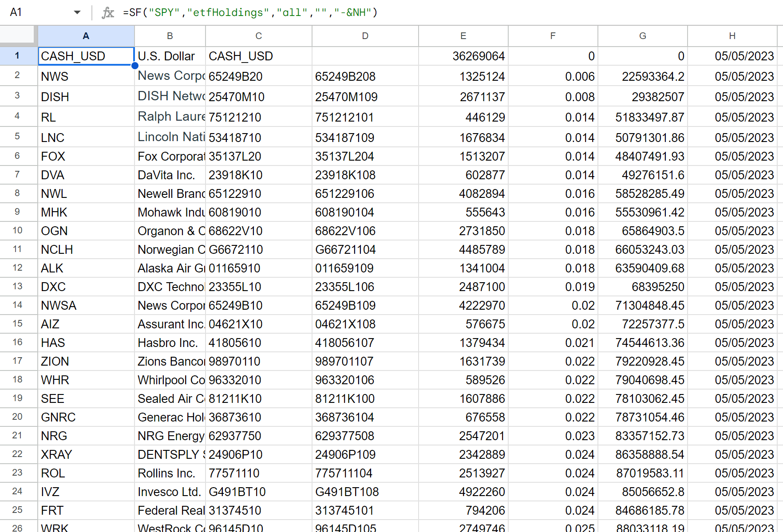Click cell with value 83357152.73
783x532 pixels.
pos(643,436)
